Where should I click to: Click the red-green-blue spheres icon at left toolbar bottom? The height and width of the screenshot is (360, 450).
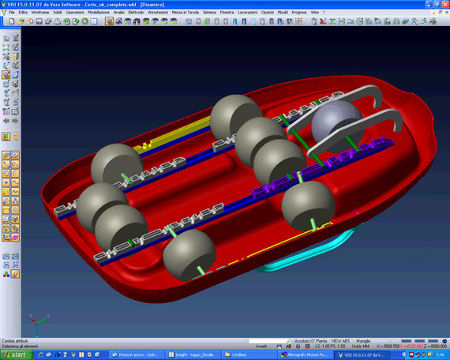[x=6, y=274]
